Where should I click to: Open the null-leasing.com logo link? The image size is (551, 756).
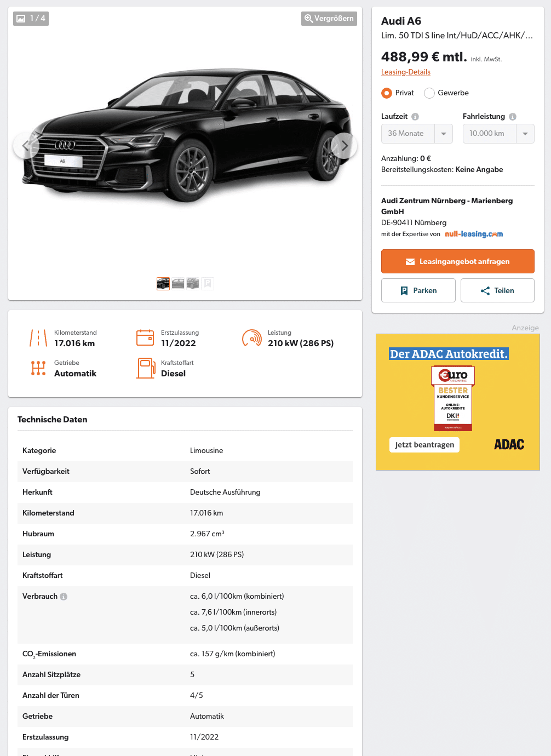474,234
